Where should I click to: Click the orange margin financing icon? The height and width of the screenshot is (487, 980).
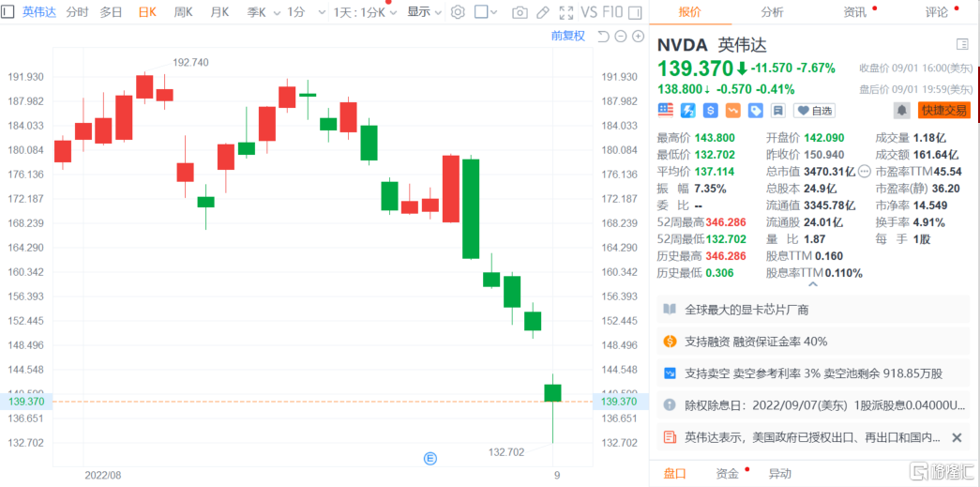(670, 342)
